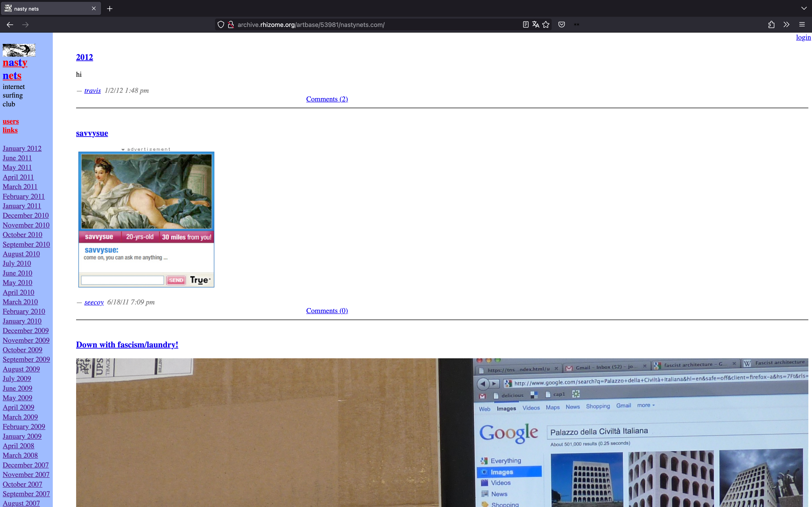Expand the list all tabs chevron

tap(804, 8)
